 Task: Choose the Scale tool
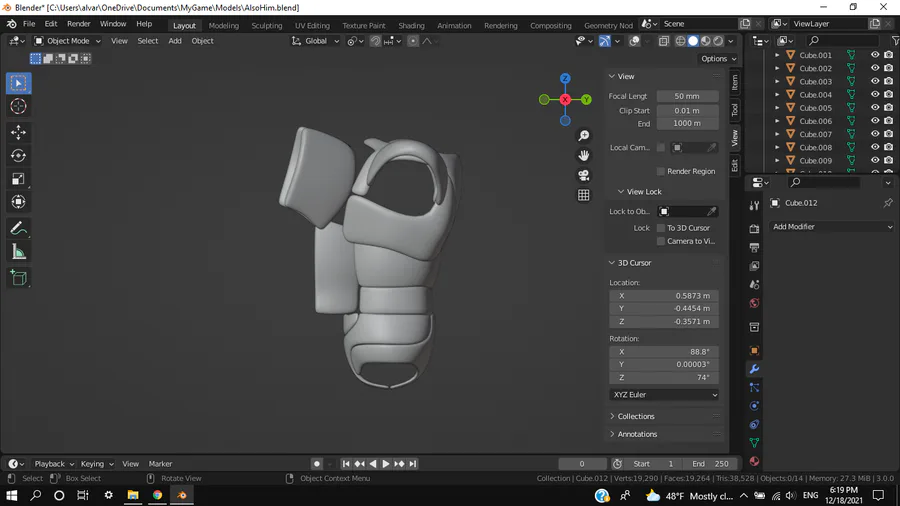tap(18, 179)
